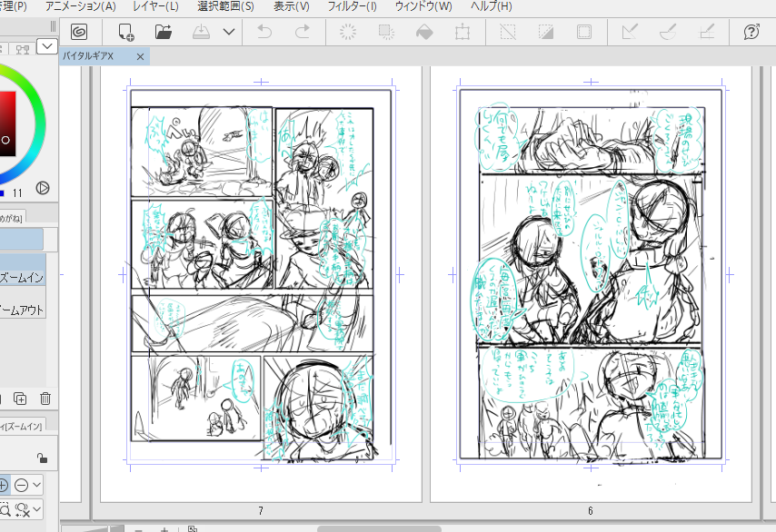Viewport: 776px width, 532px height.
Task: Click the Open file folder icon
Action: pos(164,32)
